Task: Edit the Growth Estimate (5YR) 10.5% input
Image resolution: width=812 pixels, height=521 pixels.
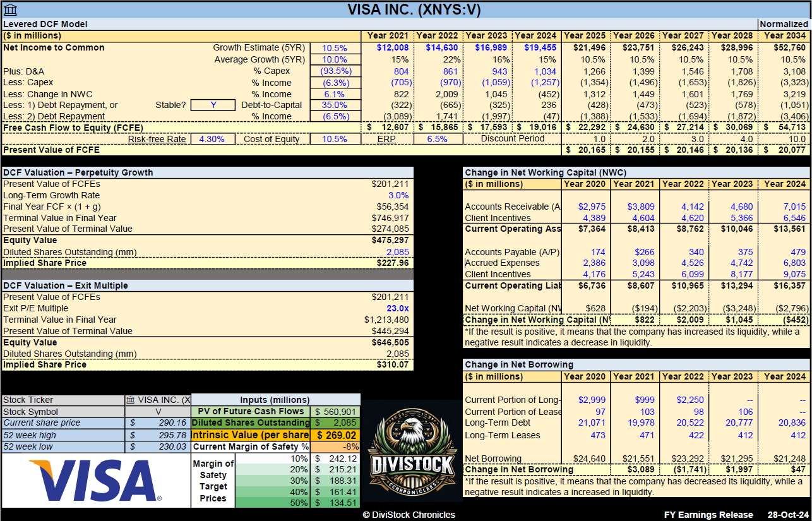Action: (335, 48)
